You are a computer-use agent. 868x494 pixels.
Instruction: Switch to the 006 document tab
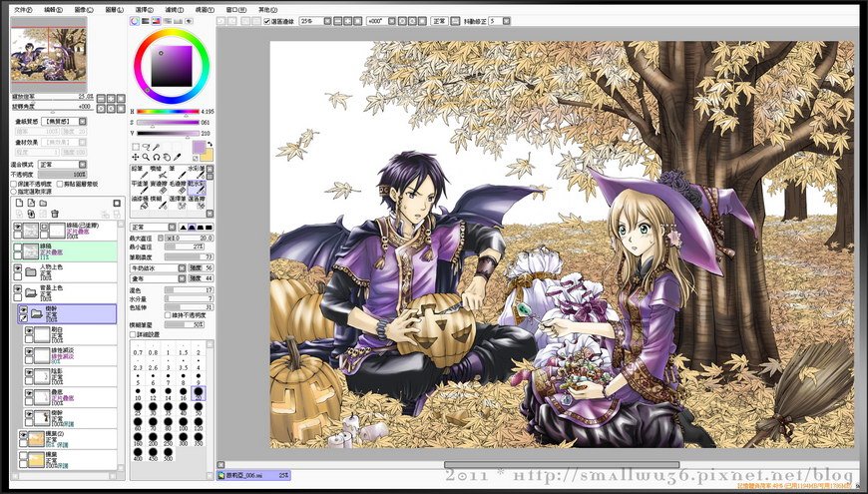(253, 475)
